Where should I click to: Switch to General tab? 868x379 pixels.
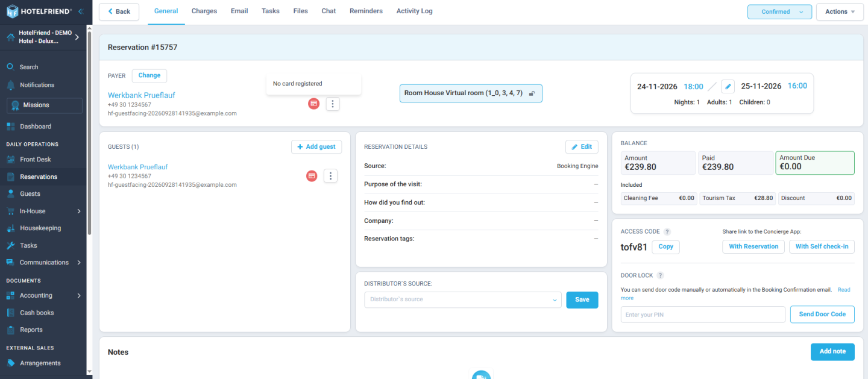click(166, 11)
